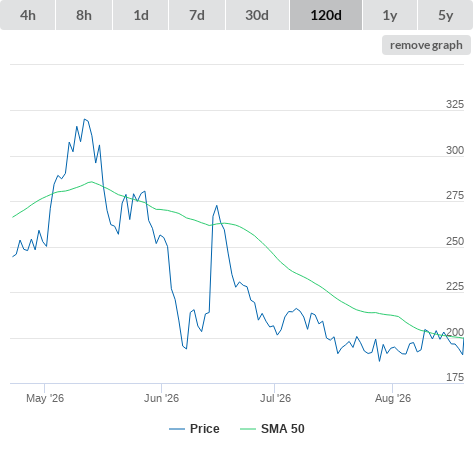The width and height of the screenshot is (474, 455).
Task: Click the price peak in mid-May
Action: [85, 119]
